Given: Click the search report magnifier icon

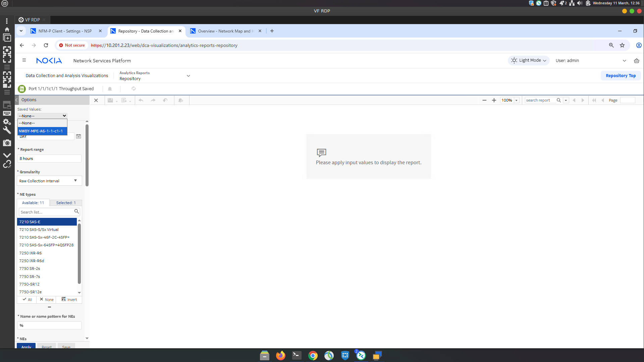Looking at the screenshot, I should click(x=558, y=100).
